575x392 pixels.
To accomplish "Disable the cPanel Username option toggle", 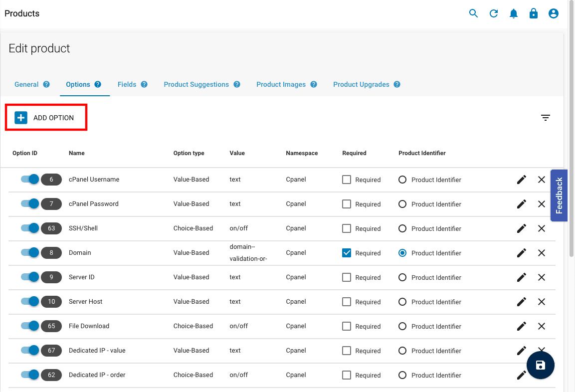I will pos(31,179).
